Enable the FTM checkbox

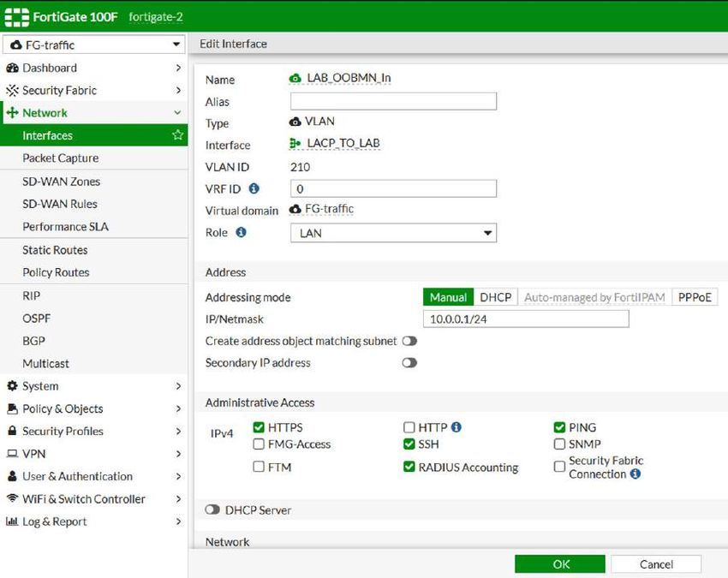click(259, 466)
